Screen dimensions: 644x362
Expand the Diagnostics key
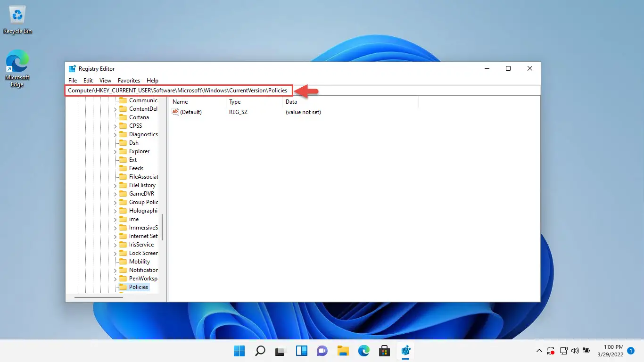115,134
